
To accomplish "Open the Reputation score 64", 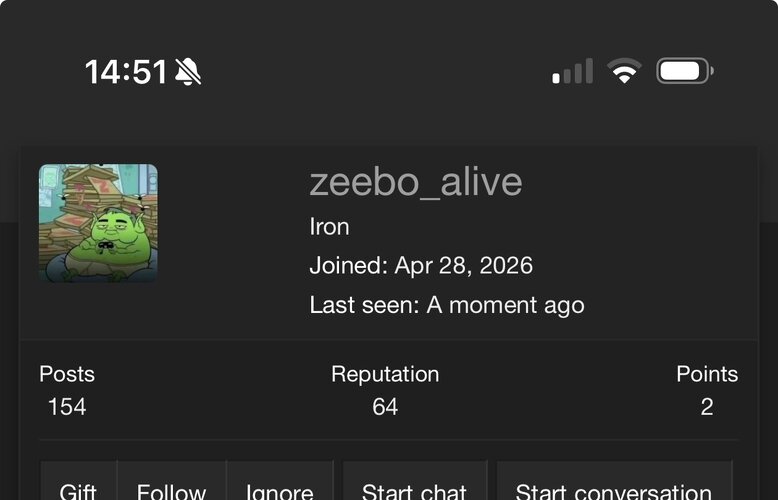I will tap(385, 407).
